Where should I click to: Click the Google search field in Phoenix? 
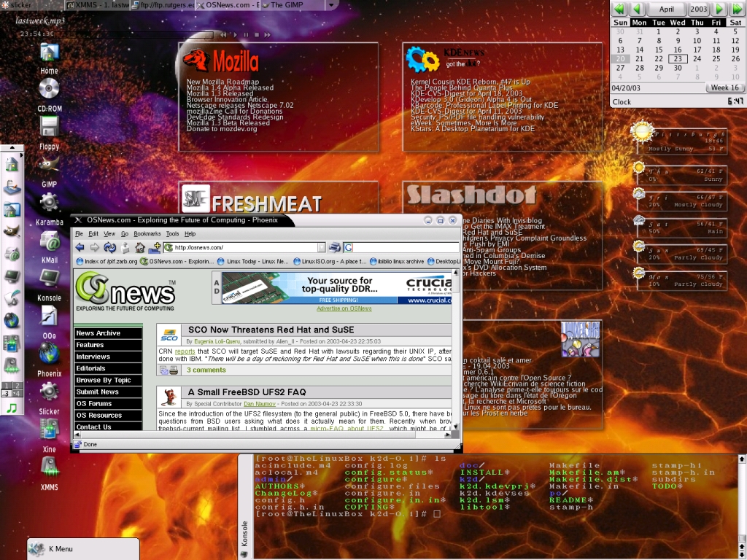coord(401,247)
